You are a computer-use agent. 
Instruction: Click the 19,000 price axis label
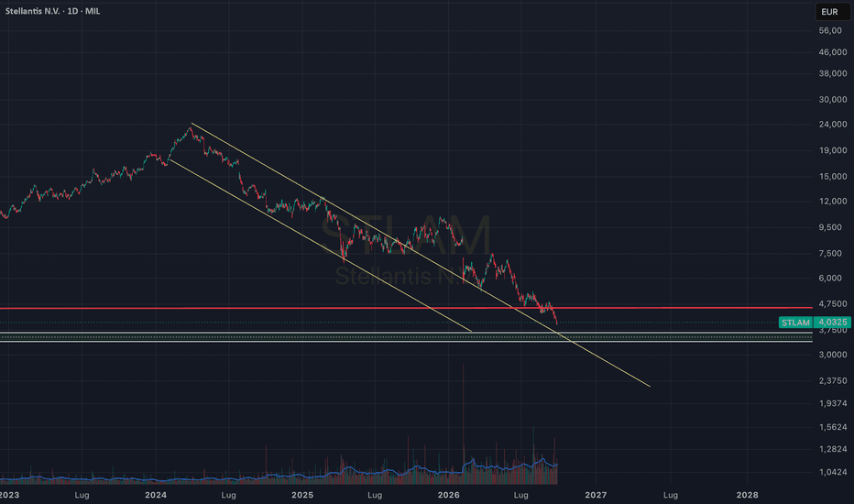[833, 150]
